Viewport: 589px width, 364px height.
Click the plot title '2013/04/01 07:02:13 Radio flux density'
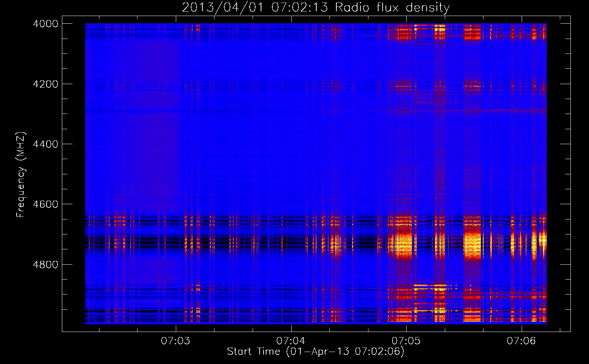(x=316, y=8)
